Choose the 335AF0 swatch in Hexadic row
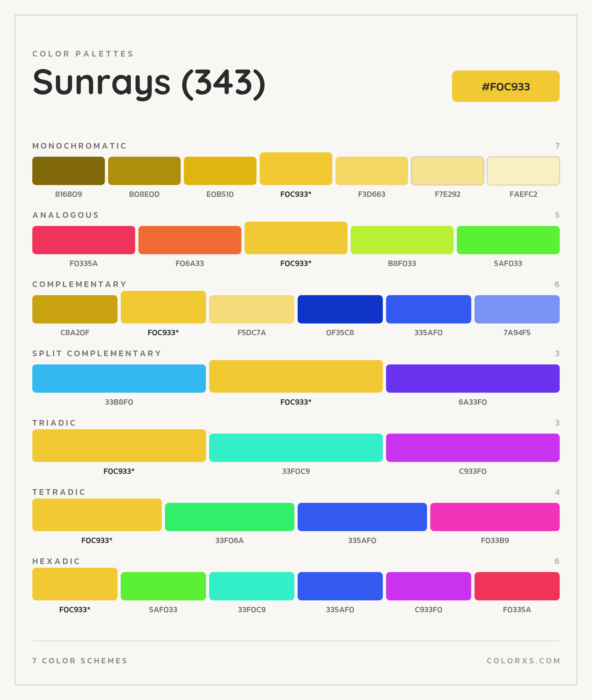The width and height of the screenshot is (592, 700). click(x=340, y=586)
